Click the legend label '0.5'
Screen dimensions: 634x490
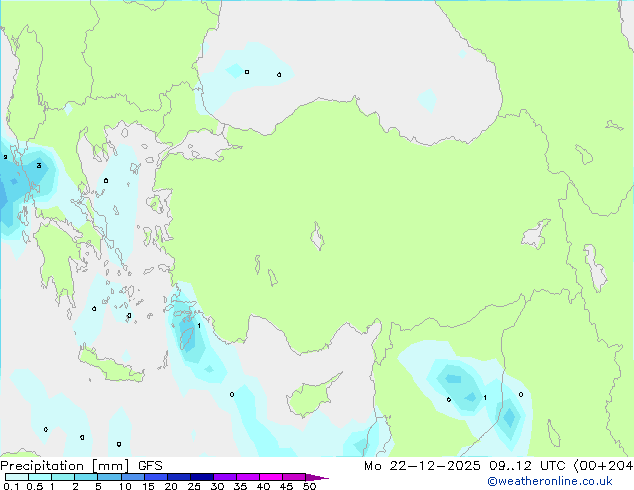tap(35, 486)
